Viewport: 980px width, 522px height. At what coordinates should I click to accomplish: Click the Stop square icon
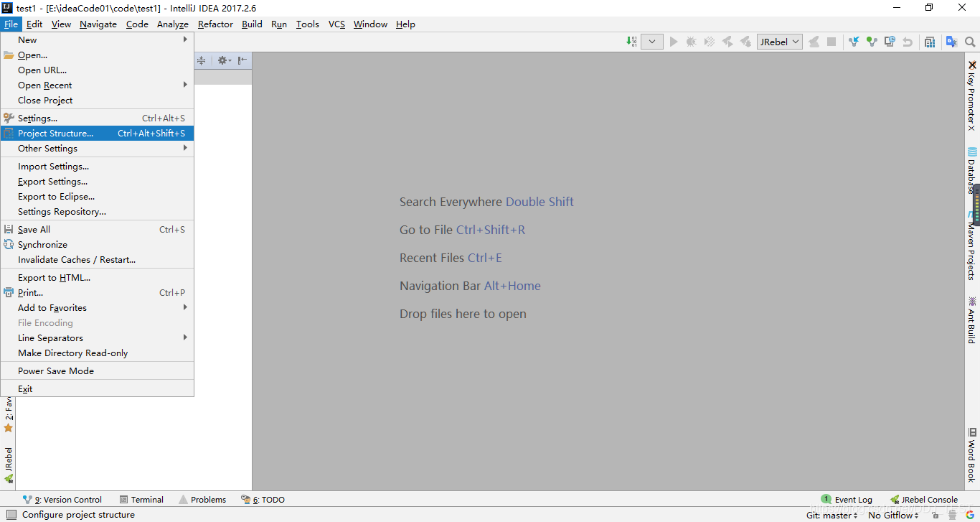point(831,42)
